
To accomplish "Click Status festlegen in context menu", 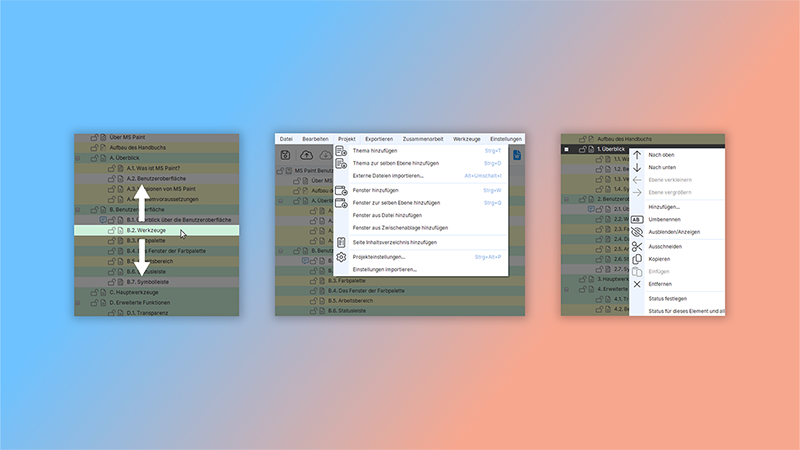I will click(667, 298).
